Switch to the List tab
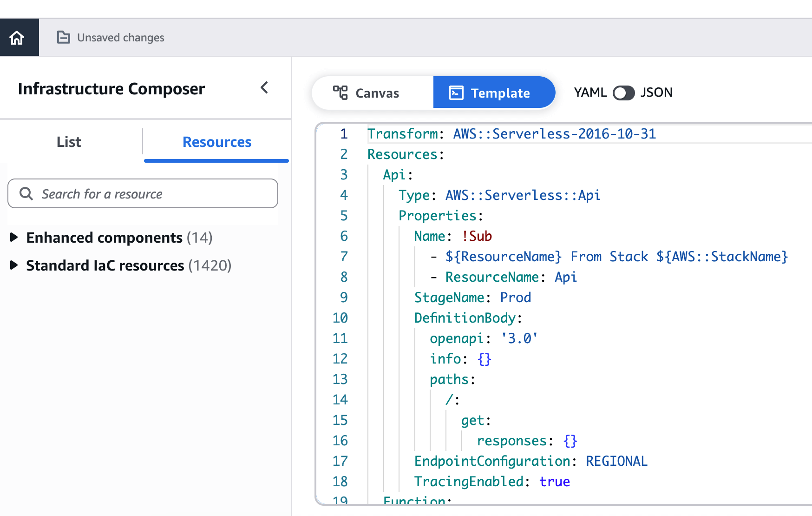 tap(68, 142)
